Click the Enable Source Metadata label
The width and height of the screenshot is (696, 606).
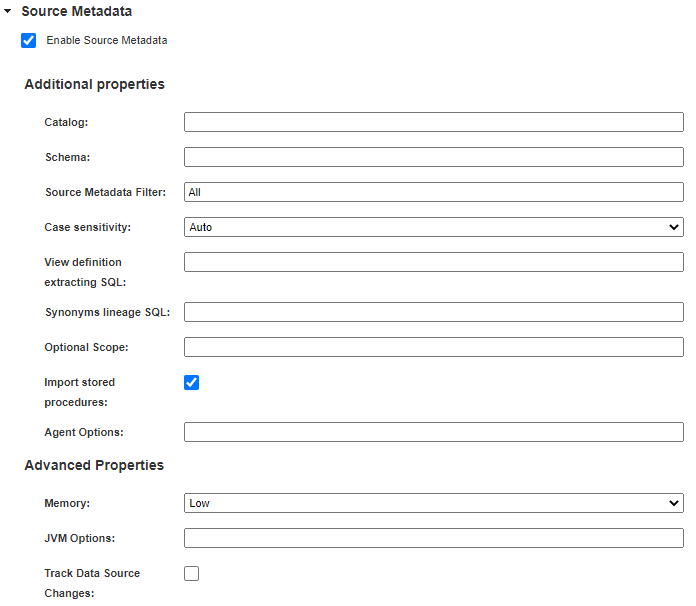click(107, 40)
